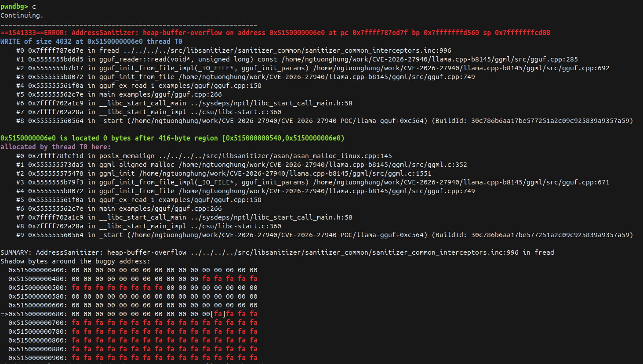Click the green '416-byte region' location line

(x=172, y=138)
